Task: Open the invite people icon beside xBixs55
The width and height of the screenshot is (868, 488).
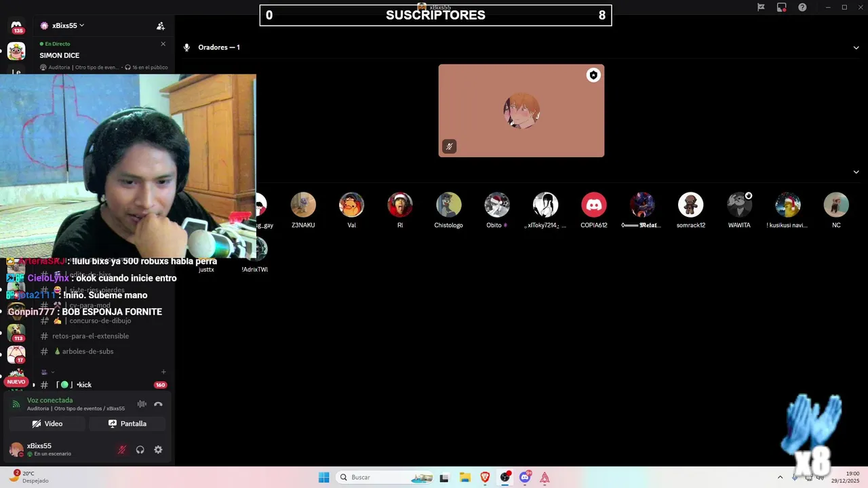Action: coord(161,26)
